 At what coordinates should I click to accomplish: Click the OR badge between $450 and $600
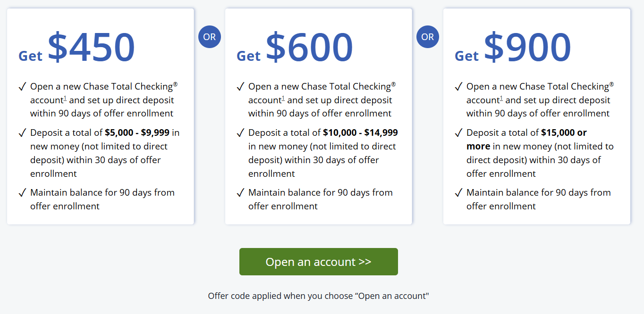coord(210,37)
